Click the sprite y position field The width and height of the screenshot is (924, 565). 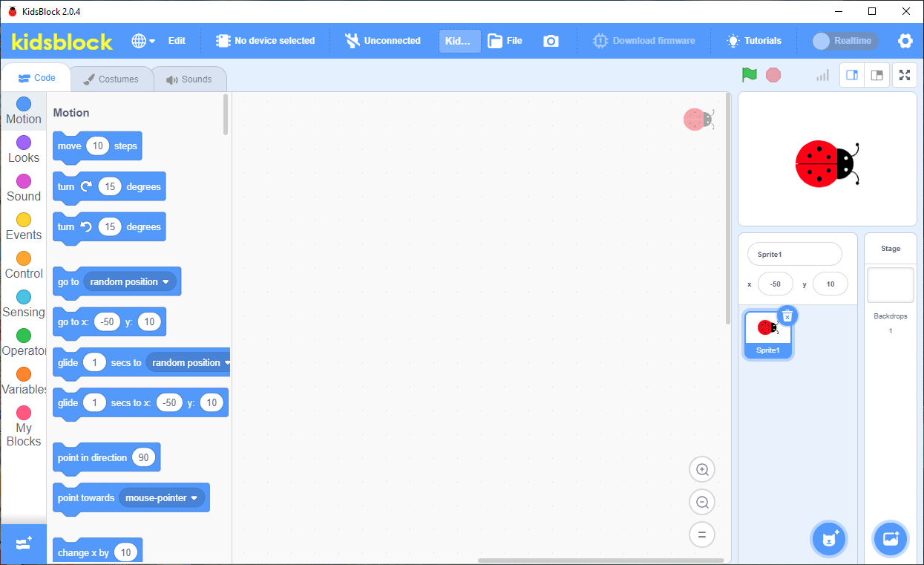(x=830, y=284)
